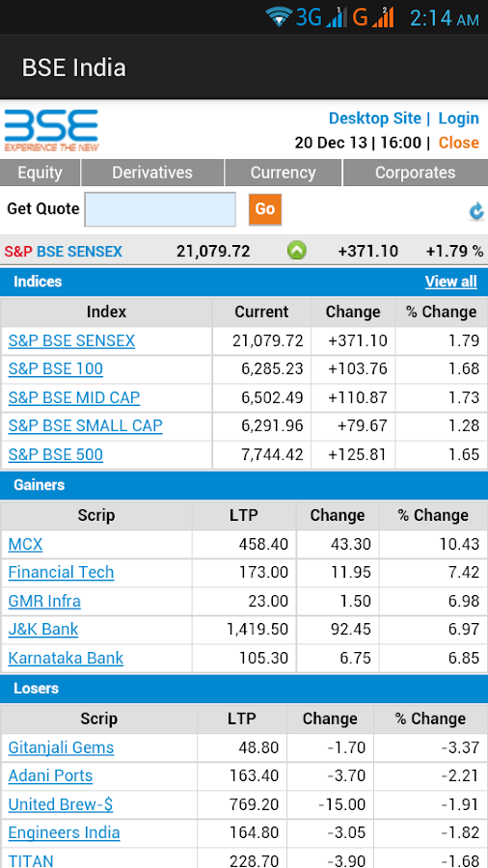
Task: Open the Financial Tech scrip link
Action: coord(61,572)
